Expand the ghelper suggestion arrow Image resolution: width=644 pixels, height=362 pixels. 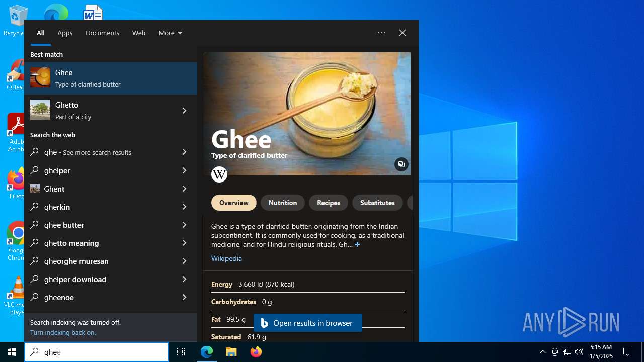tap(184, 170)
